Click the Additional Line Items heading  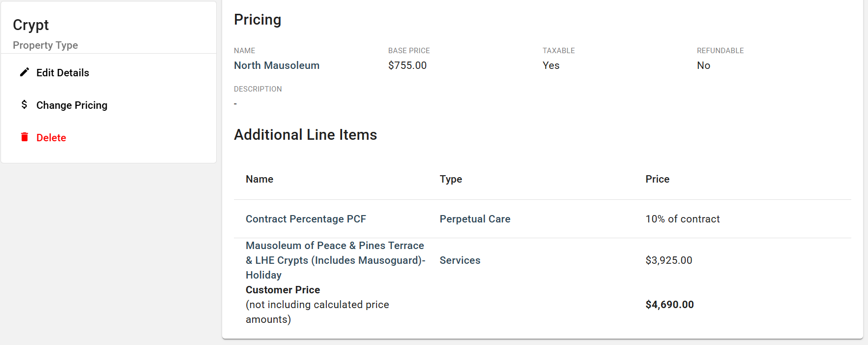(x=306, y=135)
